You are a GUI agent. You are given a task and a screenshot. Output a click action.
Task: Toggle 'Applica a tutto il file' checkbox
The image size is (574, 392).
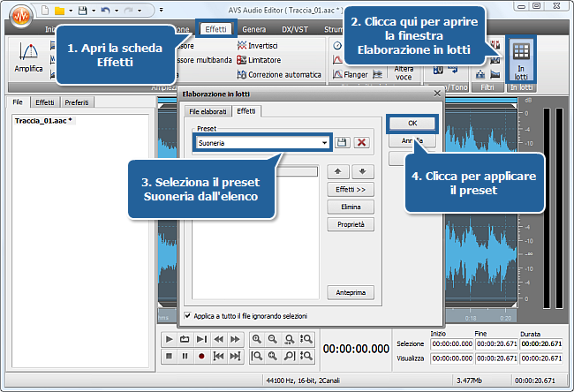[x=186, y=315]
